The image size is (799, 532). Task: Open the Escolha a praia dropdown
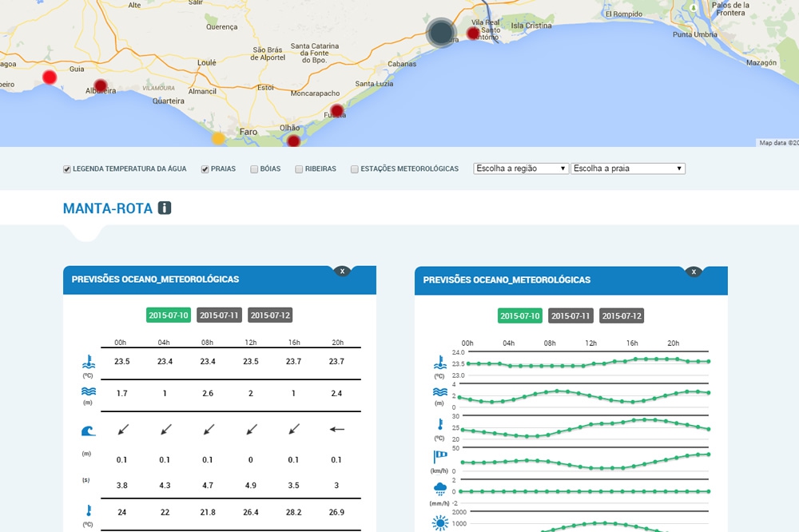(628, 169)
